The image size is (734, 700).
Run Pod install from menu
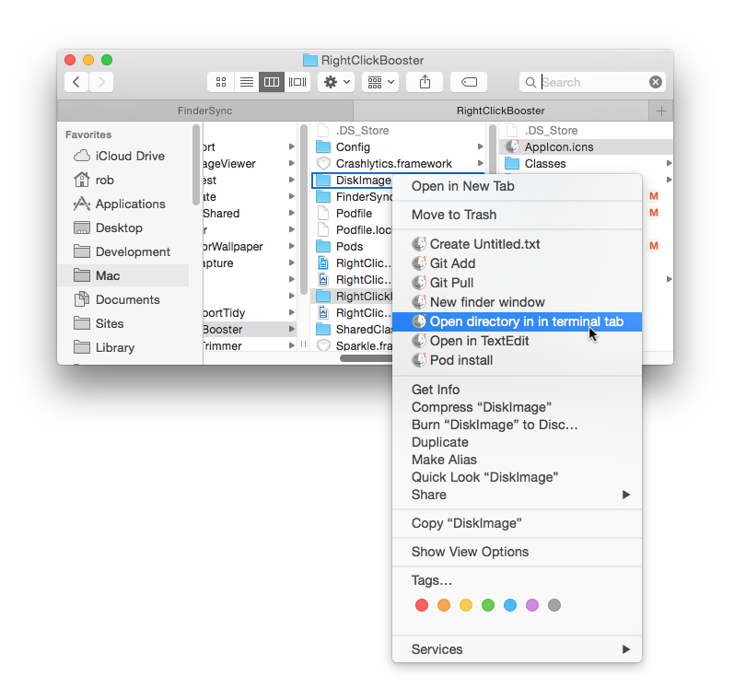pos(517,360)
